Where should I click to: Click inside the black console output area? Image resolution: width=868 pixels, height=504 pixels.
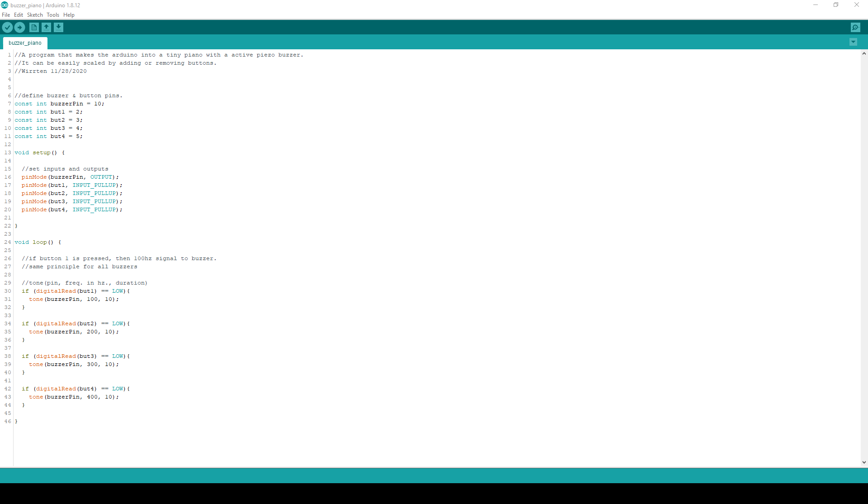click(x=434, y=493)
